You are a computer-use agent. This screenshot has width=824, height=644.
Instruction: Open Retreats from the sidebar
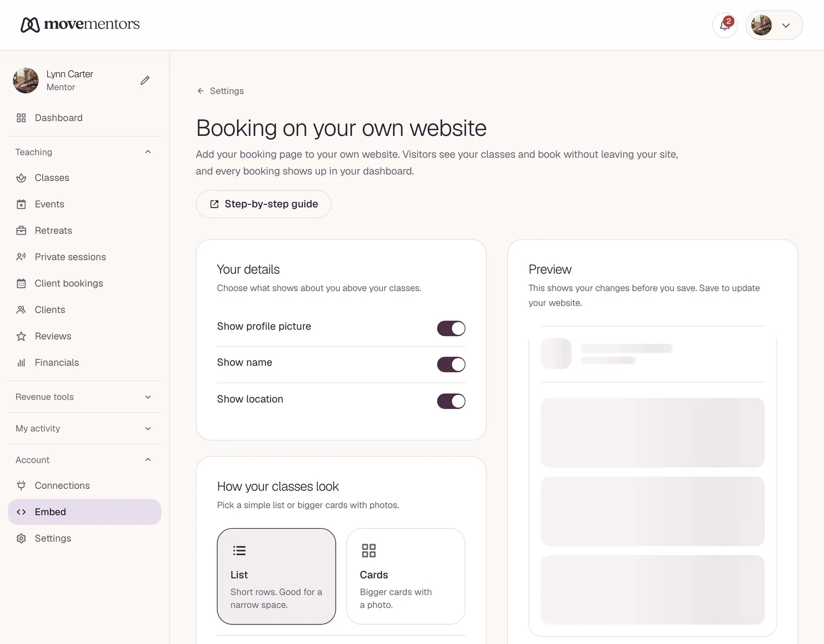coord(84,231)
